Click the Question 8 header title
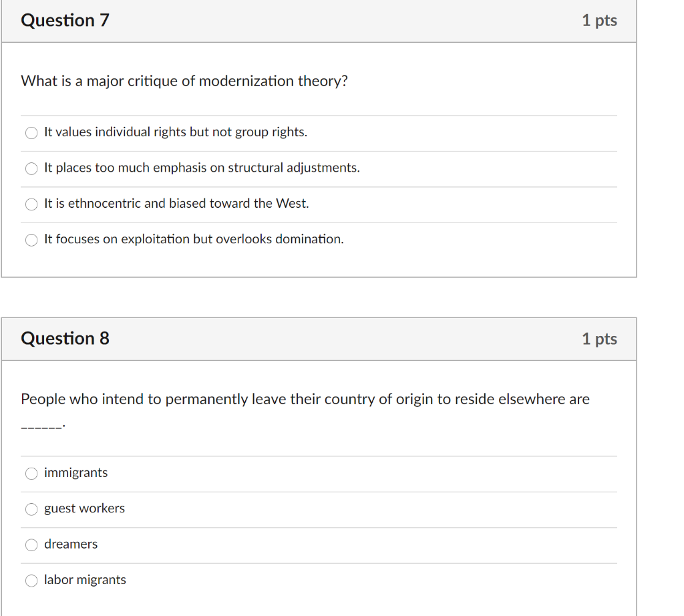Viewport: 684px width, 616px height. [65, 339]
